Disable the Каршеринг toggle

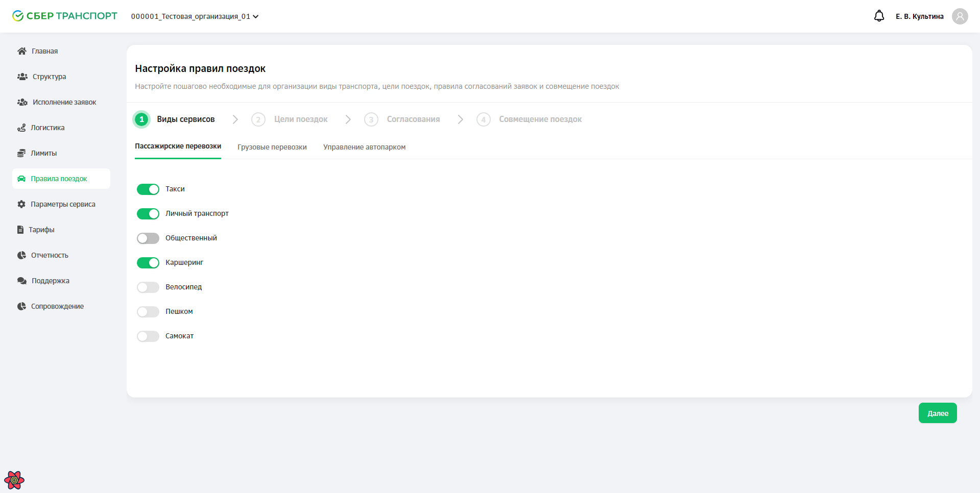(148, 263)
